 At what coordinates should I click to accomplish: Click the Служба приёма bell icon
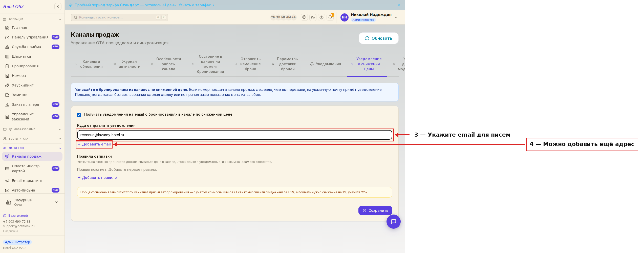7,47
